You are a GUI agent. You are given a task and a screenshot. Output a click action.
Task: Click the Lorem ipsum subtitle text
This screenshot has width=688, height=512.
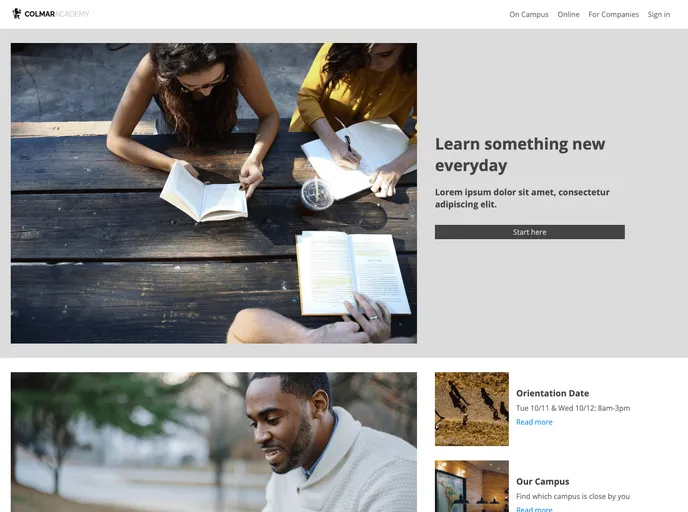pyautogui.click(x=522, y=198)
